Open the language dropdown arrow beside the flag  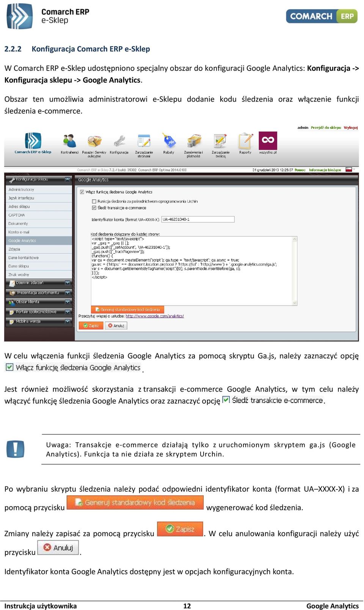(x=355, y=170)
